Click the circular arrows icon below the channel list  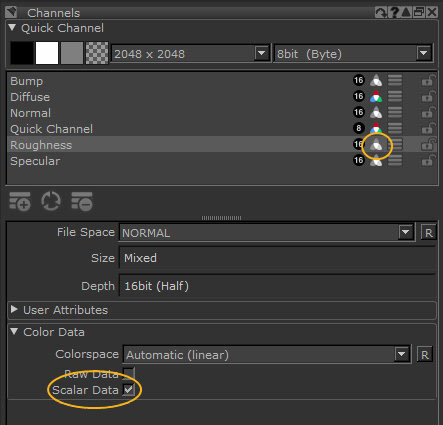pos(51,201)
